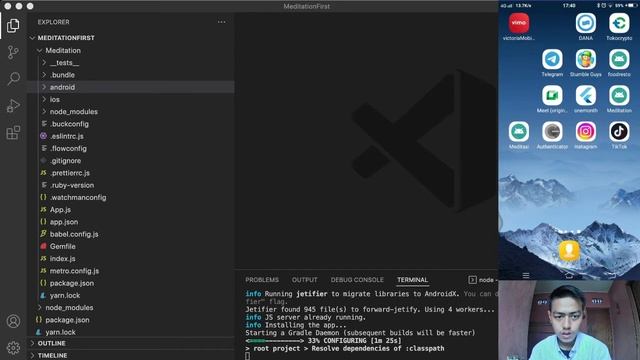Viewport: 640px width, 360px height.
Task: Tap the yellow voice assistant icon on phone
Action: (x=569, y=250)
